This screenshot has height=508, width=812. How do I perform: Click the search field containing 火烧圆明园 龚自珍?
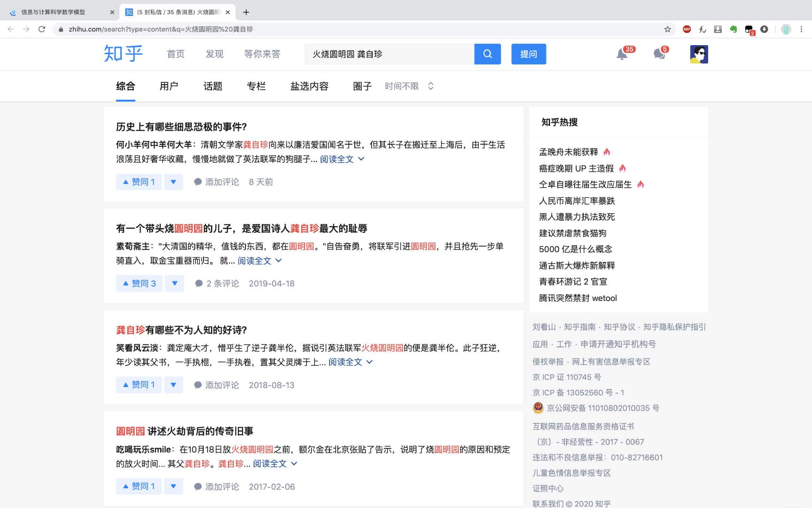click(x=389, y=54)
